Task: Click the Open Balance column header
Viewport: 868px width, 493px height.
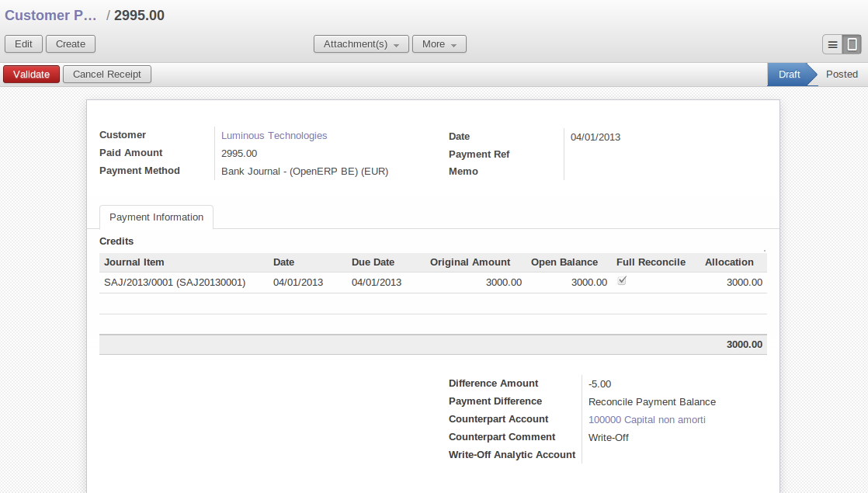Action: coord(564,262)
